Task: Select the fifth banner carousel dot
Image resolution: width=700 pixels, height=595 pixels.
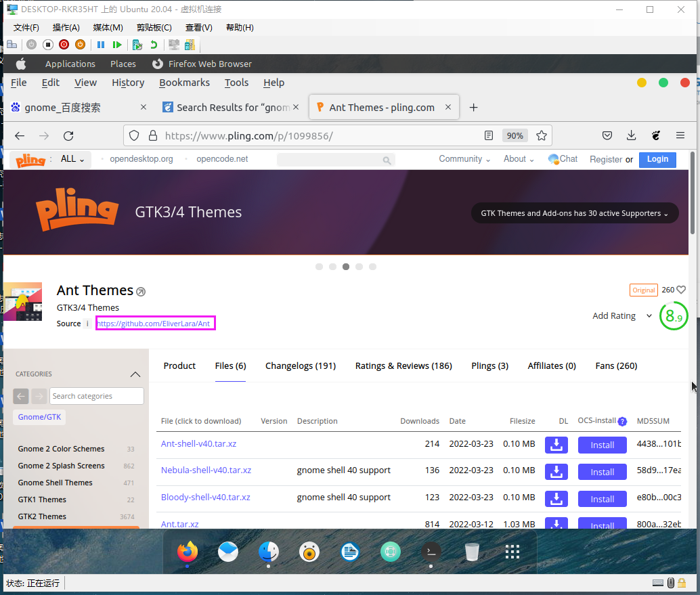Action: (x=373, y=267)
